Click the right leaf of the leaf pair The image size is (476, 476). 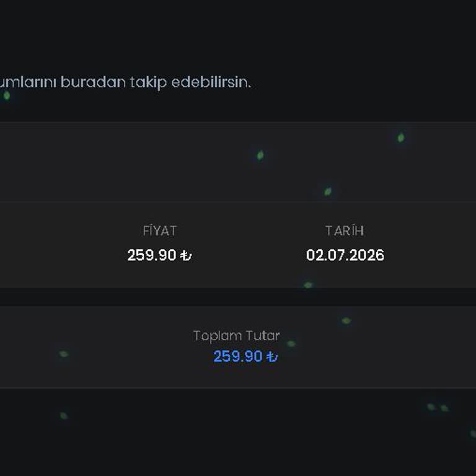pos(444,408)
